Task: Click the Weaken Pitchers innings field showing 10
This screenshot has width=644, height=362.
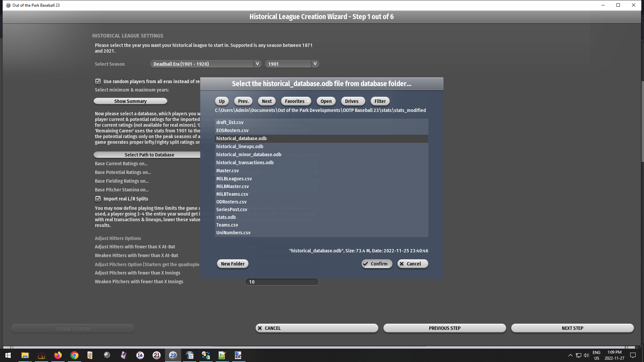Action: coord(282,282)
